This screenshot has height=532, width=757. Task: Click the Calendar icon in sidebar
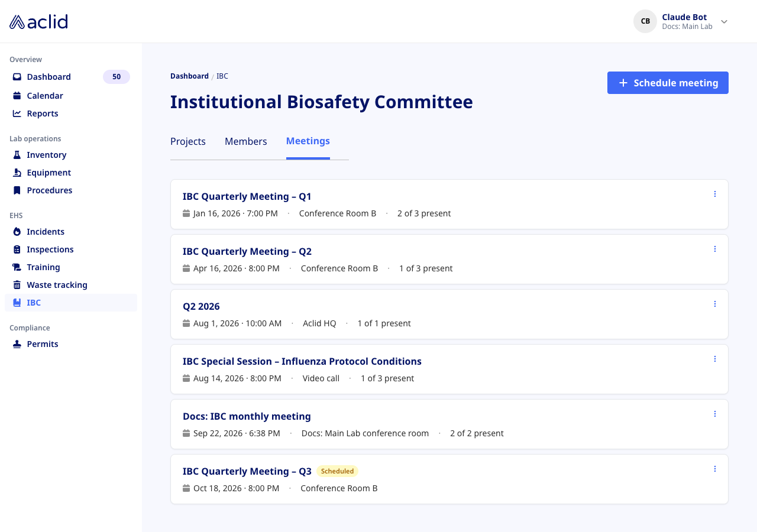(x=17, y=96)
